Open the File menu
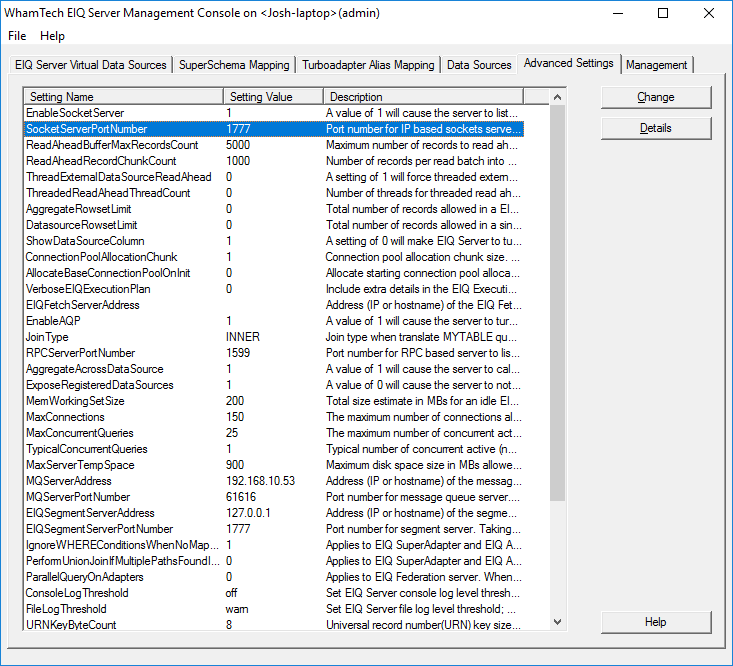733x666 pixels. click(17, 36)
